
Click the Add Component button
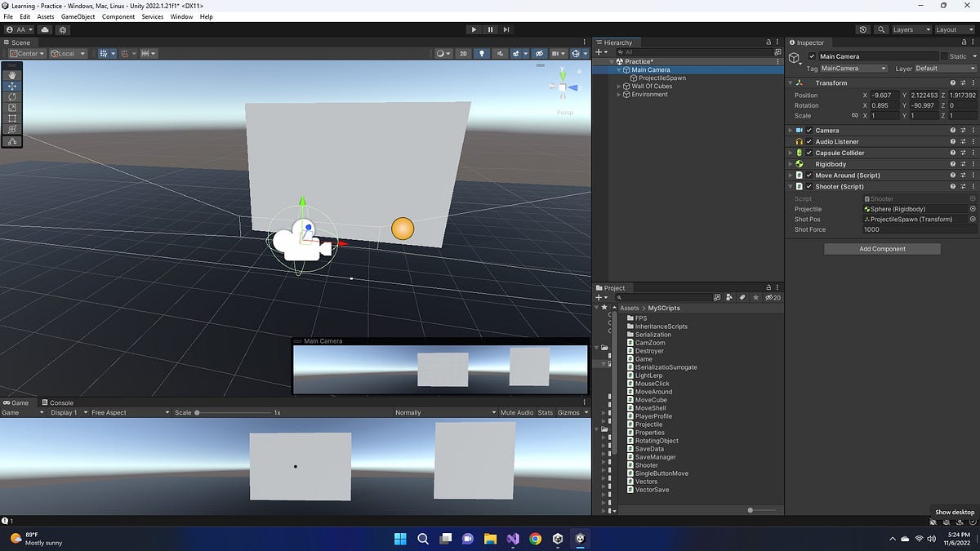881,249
